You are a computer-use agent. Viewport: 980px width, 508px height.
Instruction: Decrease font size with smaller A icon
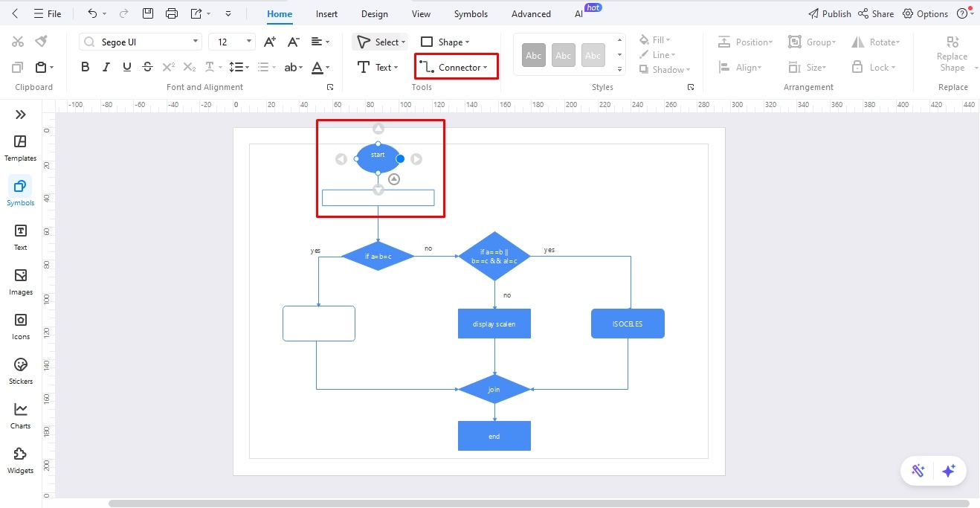[x=294, y=42]
